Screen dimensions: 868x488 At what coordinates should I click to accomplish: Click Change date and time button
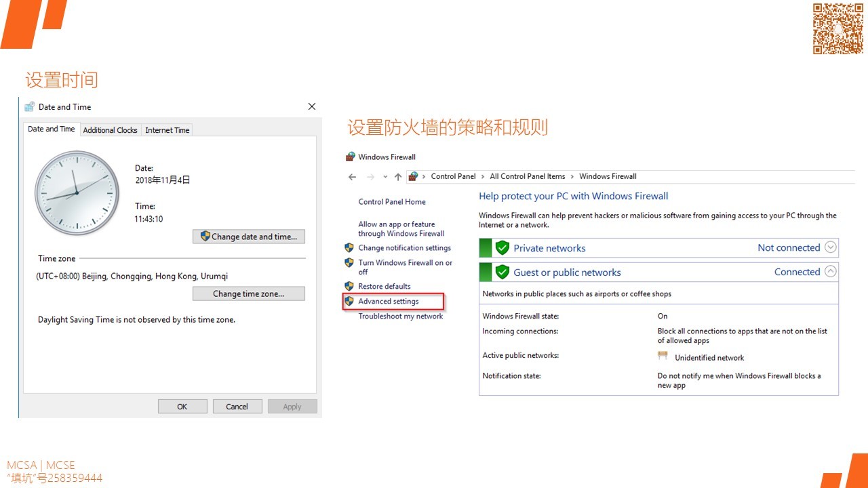coord(249,237)
